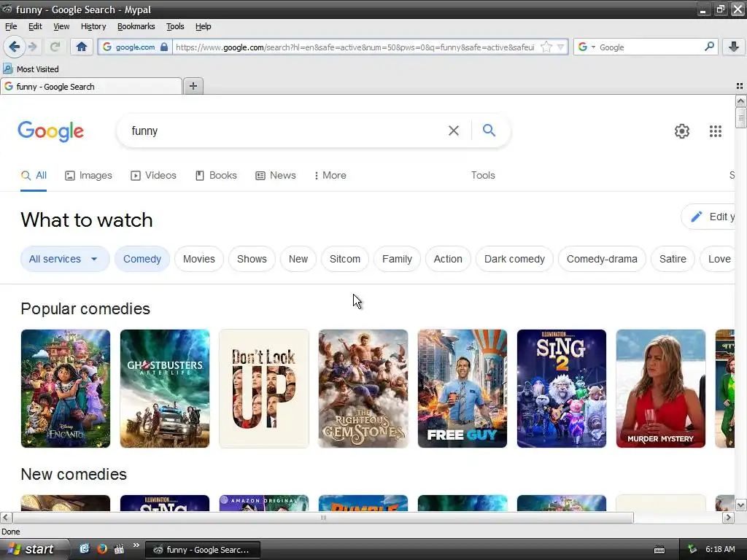Click the vertical scrollbar down arrow
Viewport: 747px width, 560px height.
click(x=740, y=505)
